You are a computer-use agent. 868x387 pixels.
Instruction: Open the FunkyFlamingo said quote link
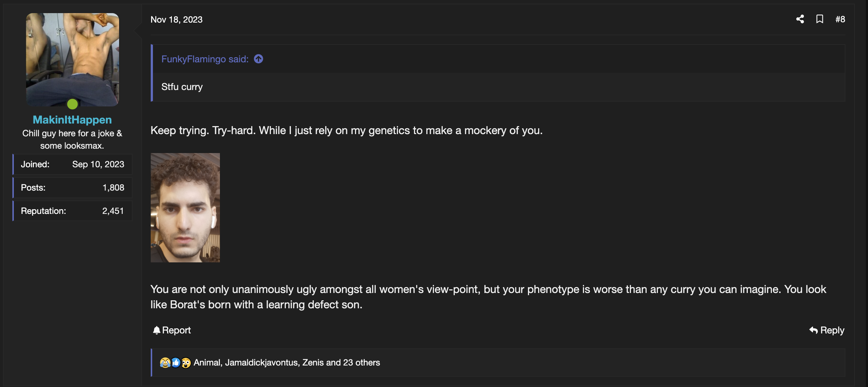click(205, 59)
